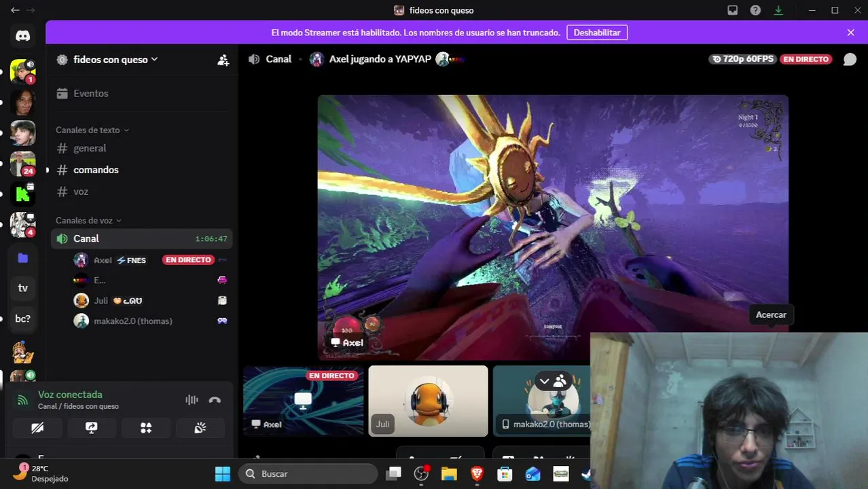
Task: Focus Juli's participant tile
Action: pos(428,401)
